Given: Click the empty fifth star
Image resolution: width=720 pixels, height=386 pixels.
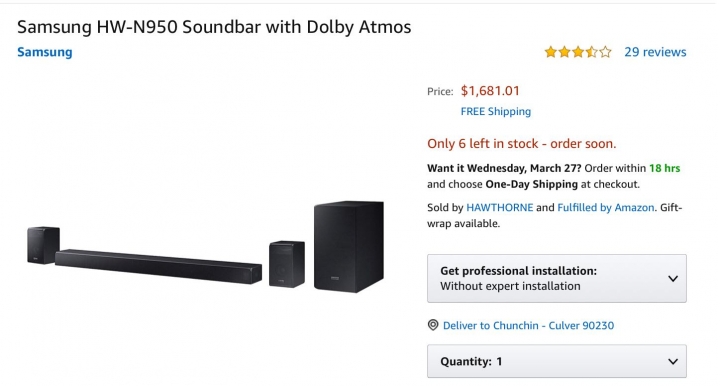Looking at the screenshot, I should pos(606,52).
